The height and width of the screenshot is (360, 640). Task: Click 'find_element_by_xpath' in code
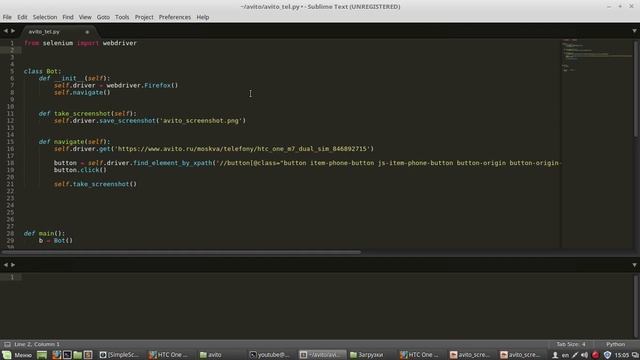coord(172,163)
